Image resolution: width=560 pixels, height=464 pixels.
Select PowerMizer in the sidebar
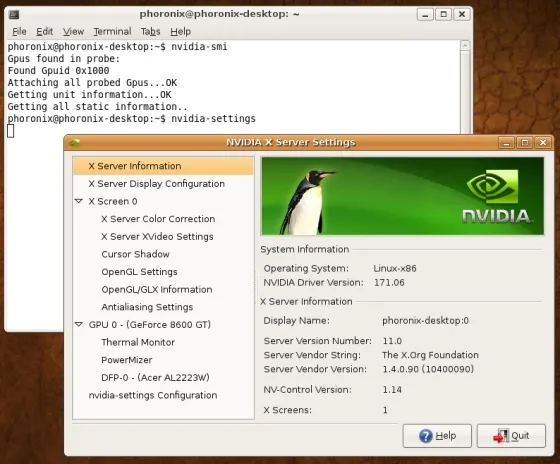pos(127,360)
